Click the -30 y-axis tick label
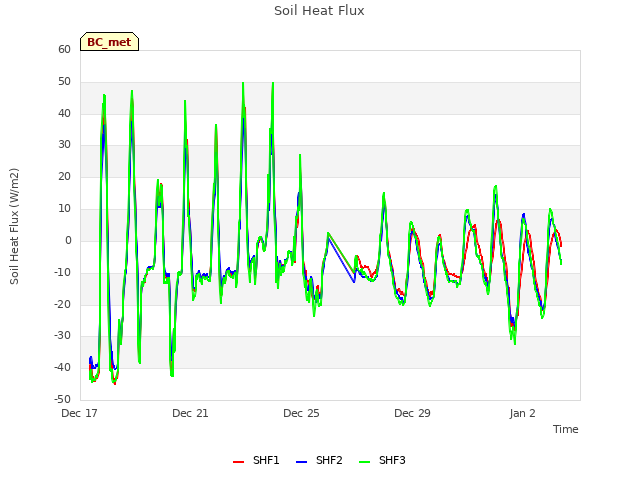 63,336
